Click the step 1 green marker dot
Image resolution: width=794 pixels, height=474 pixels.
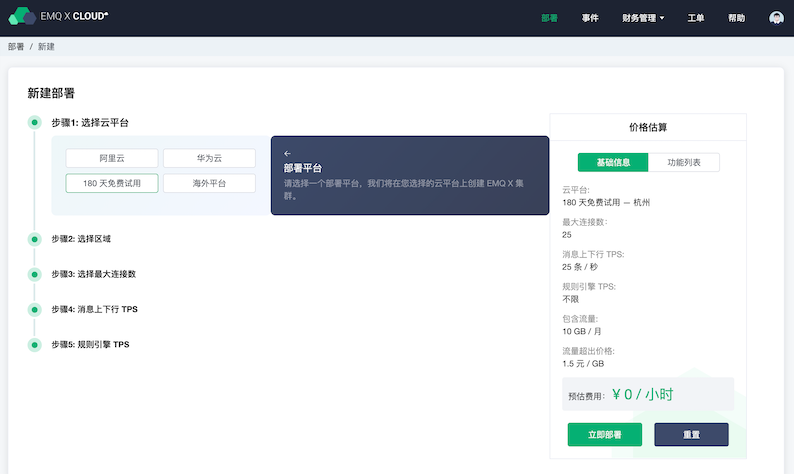(34, 122)
